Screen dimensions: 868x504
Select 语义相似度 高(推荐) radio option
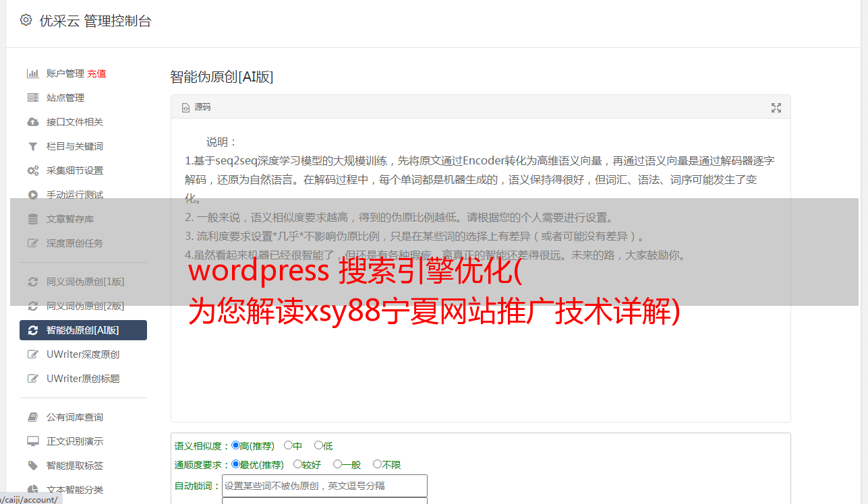click(x=235, y=445)
